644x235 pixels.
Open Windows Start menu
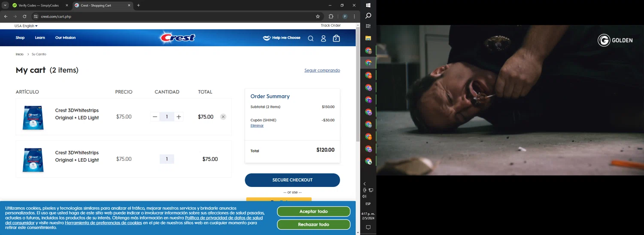[368, 5]
